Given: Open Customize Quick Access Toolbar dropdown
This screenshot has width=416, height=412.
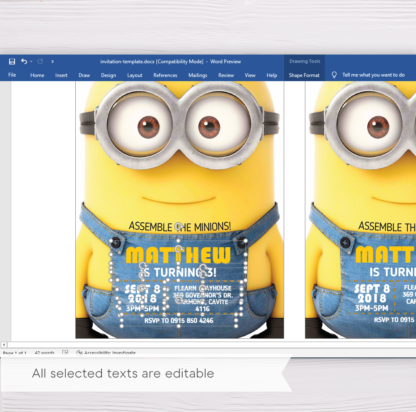Looking at the screenshot, I should 52,62.
